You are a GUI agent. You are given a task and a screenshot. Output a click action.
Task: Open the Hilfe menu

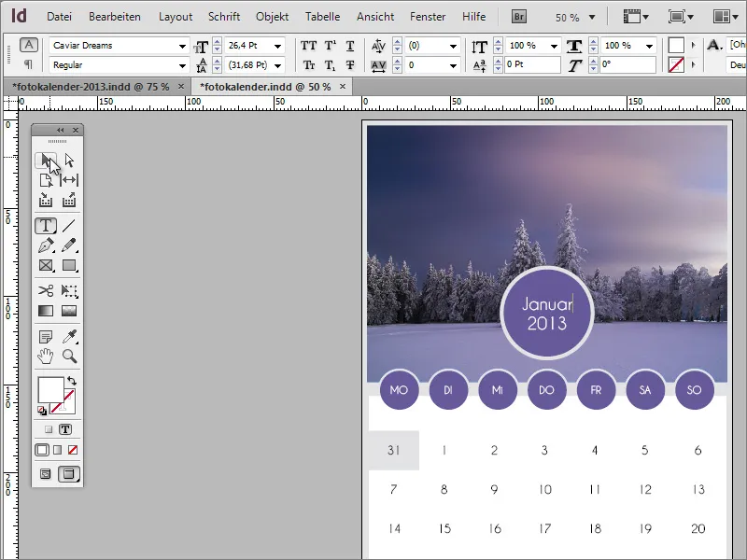pos(473,17)
